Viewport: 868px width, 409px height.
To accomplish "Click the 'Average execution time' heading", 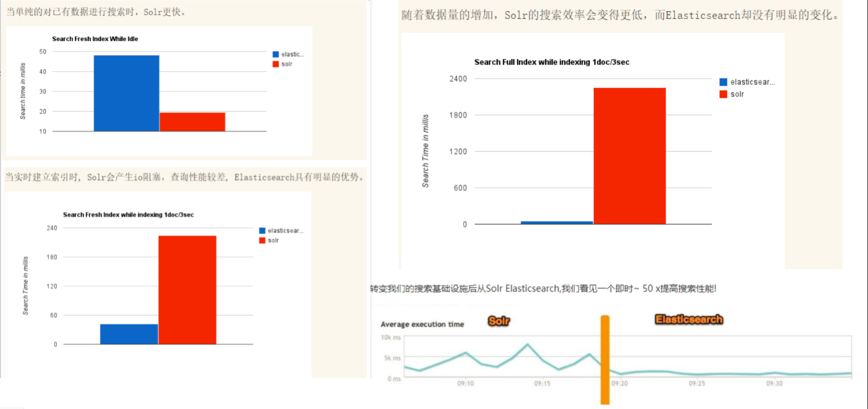I will [422, 324].
